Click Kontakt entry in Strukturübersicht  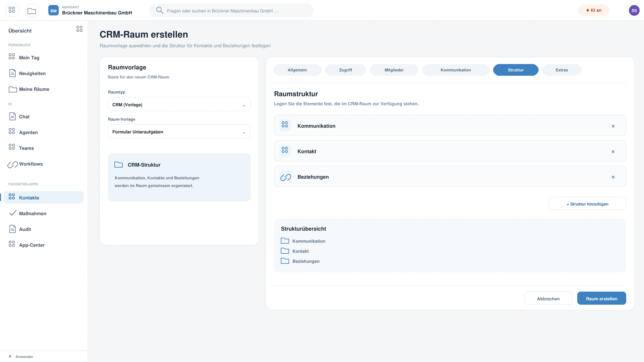[300, 251]
